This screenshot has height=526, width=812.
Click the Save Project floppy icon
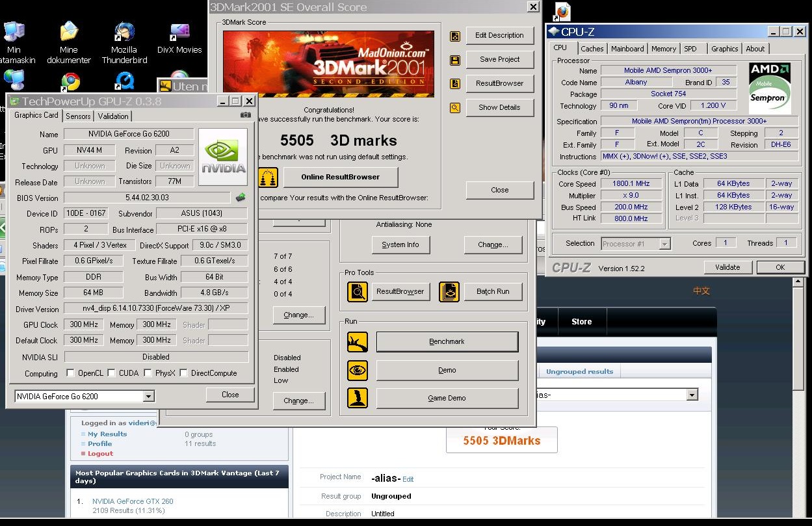click(x=455, y=60)
